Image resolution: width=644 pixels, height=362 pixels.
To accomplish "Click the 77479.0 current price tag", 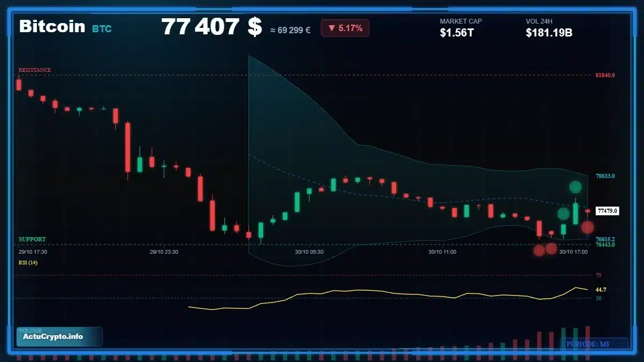I will tap(608, 211).
